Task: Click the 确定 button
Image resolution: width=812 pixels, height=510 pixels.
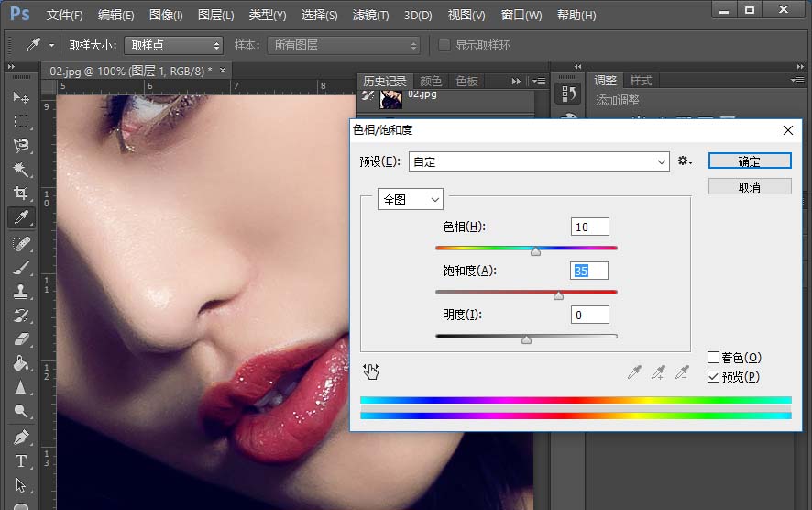Action: [749, 161]
